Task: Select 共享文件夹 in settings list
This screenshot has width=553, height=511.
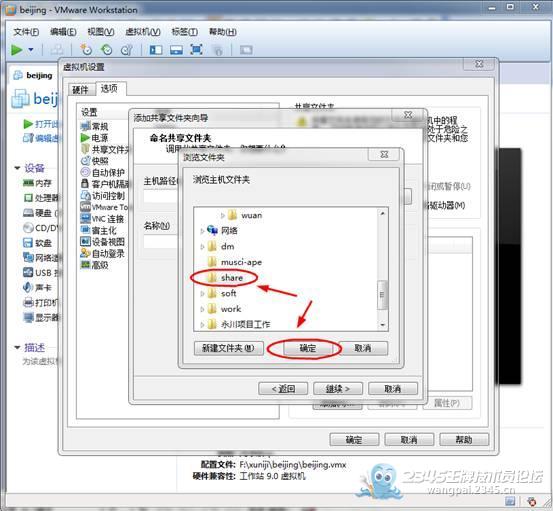Action: point(105,150)
